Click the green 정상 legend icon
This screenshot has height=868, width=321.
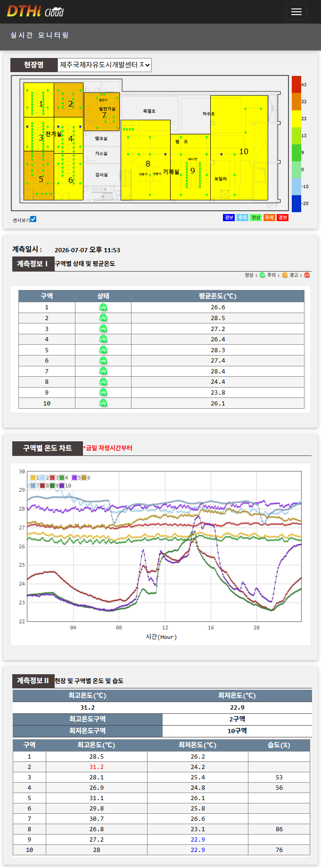(263, 275)
